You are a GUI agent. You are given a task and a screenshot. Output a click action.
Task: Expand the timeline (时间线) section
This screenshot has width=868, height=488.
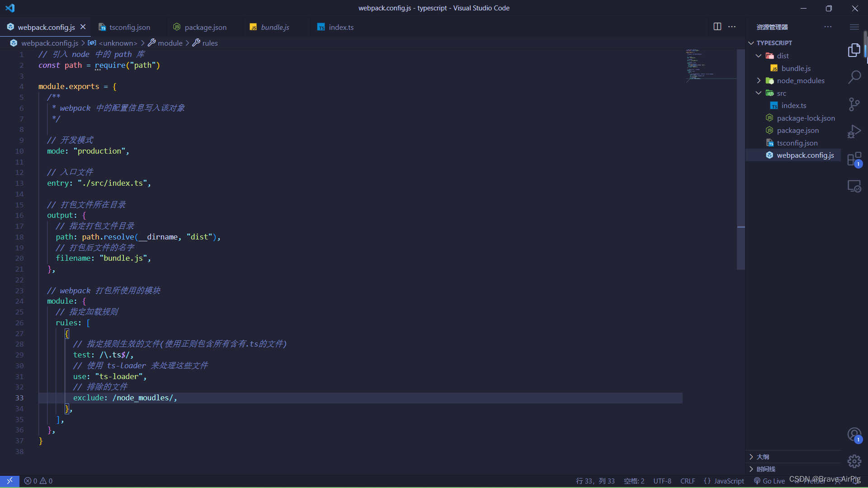tap(793, 469)
